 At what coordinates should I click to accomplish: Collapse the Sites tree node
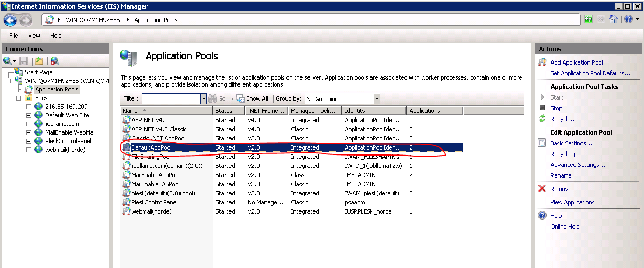(x=19, y=98)
